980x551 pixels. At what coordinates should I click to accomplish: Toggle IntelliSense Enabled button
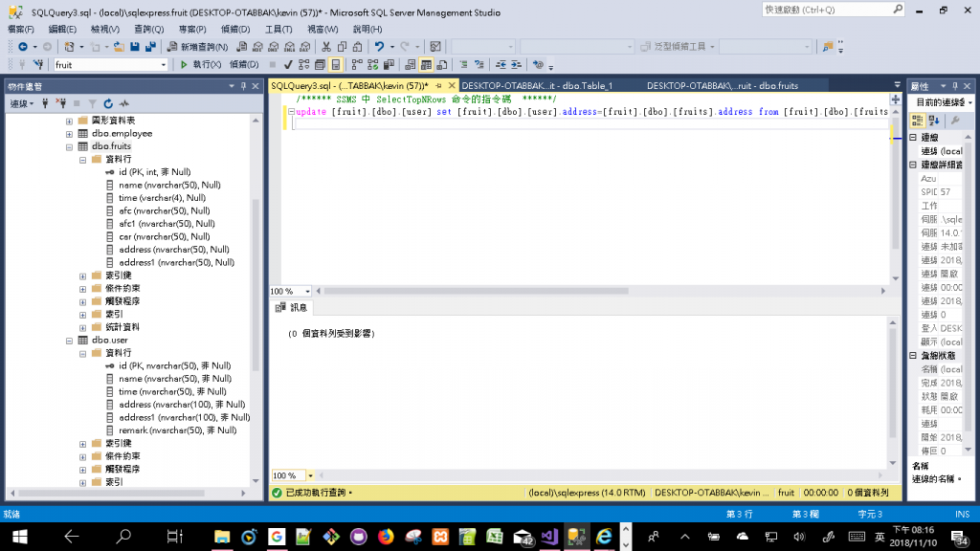336,64
